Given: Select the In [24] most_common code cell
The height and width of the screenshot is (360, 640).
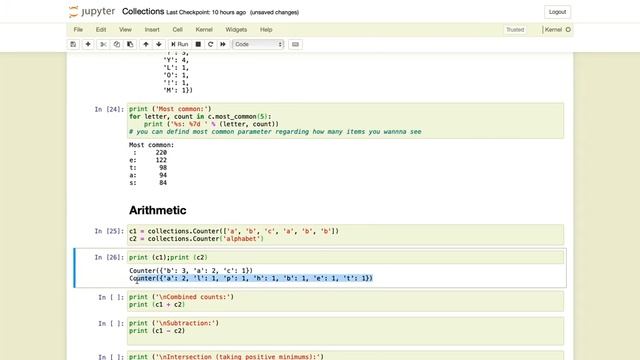Looking at the screenshot, I should [345, 120].
